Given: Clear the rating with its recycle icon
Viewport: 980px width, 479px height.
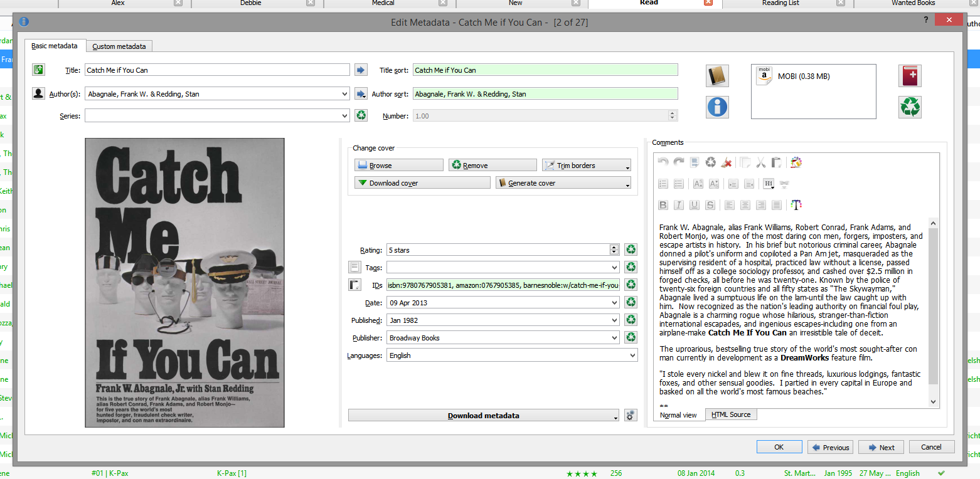Looking at the screenshot, I should click(631, 250).
